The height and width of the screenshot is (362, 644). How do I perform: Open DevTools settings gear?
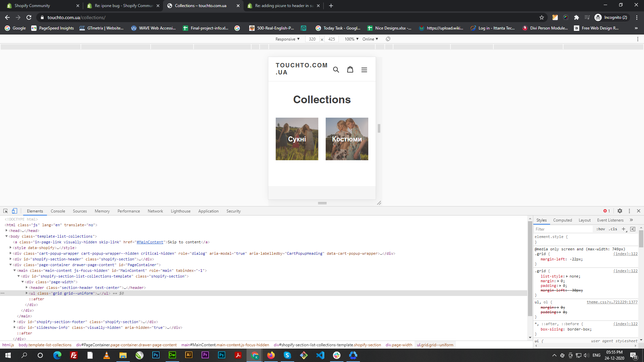tap(620, 211)
